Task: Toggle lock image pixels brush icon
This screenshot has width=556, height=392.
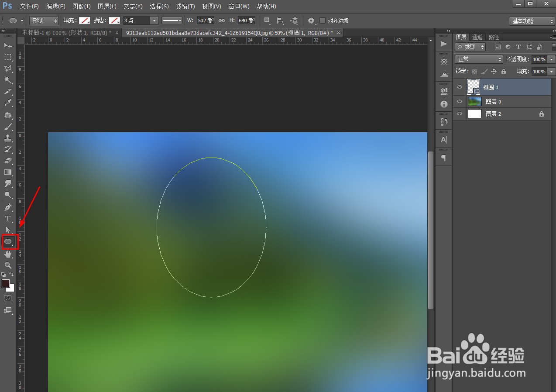Action: [x=484, y=72]
